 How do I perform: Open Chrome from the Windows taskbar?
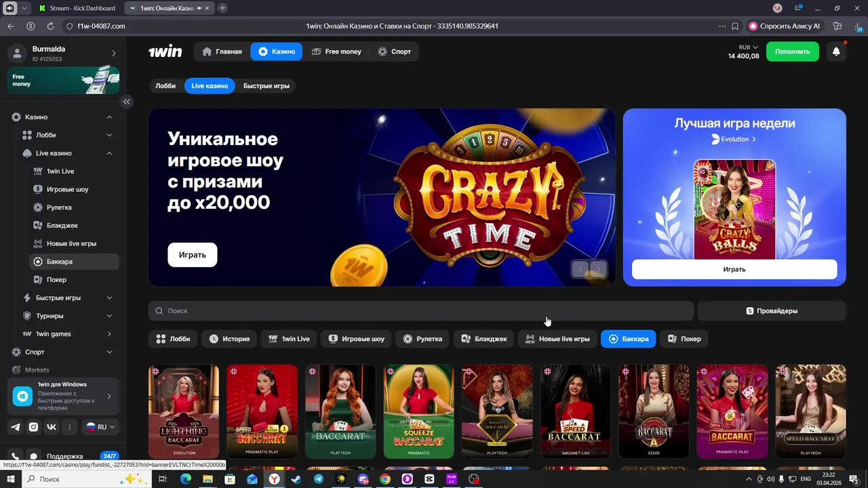pos(385,479)
